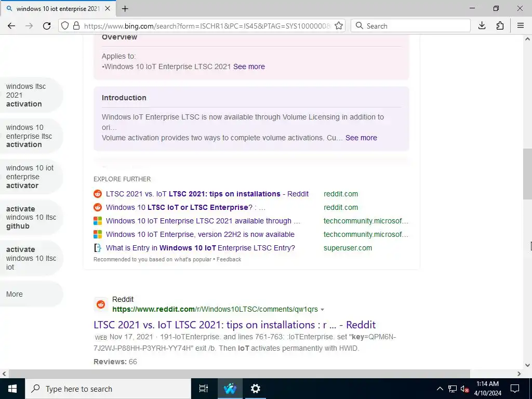This screenshot has width=532, height=399.
Task: Click the horizontal scroll right arrow
Action: [x=519, y=374]
